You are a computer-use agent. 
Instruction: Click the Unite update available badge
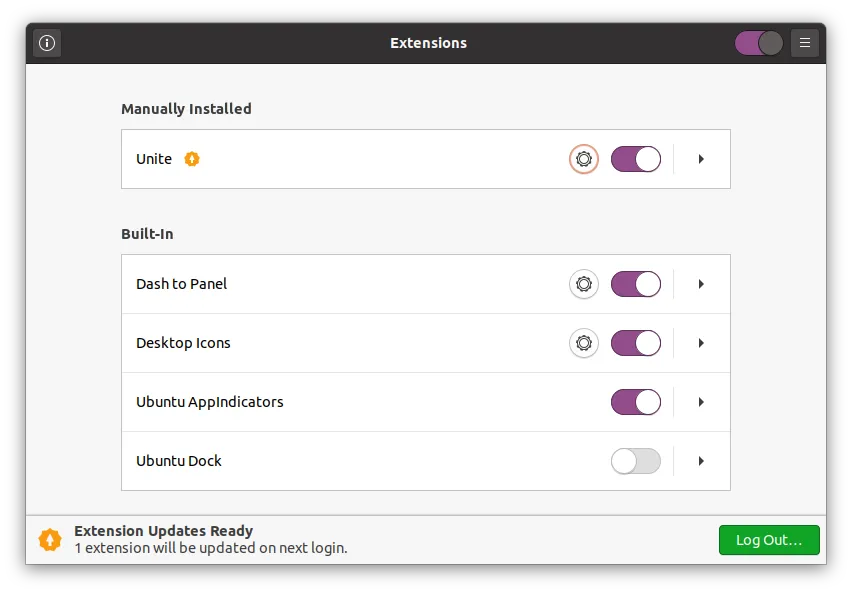click(x=192, y=159)
